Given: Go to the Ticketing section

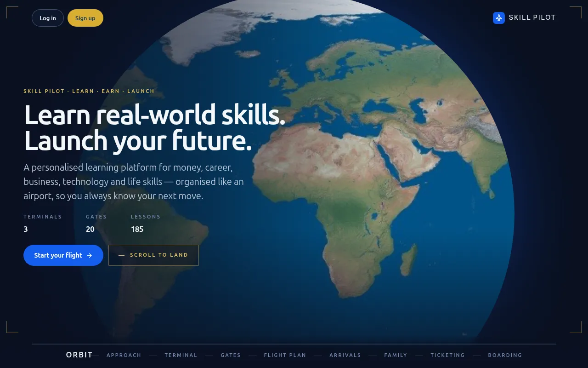Looking at the screenshot, I should point(447,355).
